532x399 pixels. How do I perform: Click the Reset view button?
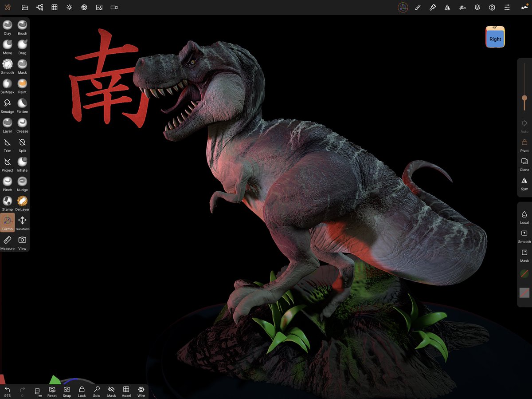[52, 391]
